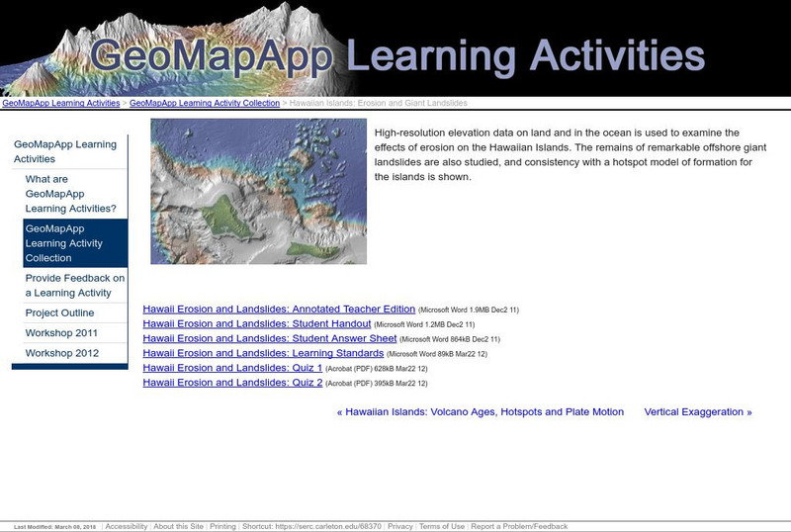Viewport: 791px width, 532px height.
Task: Select GeoMapApp Learning Activity Collection sidebar item
Action: 75,243
